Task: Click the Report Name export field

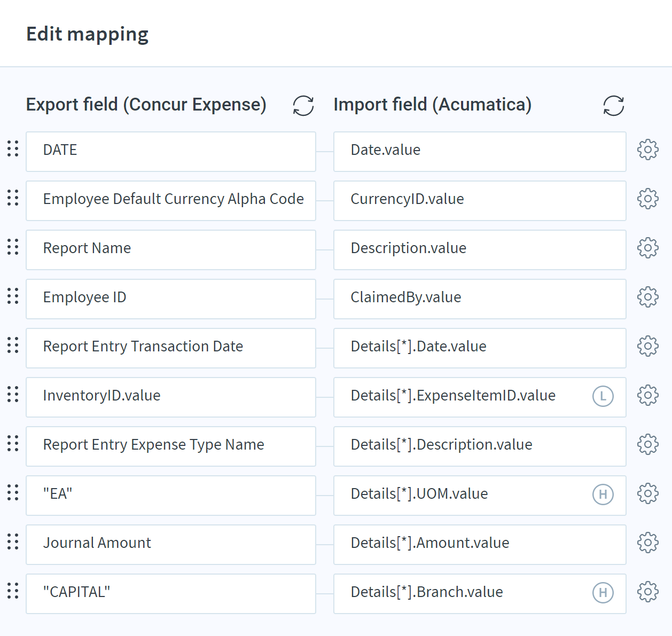Action: point(171,250)
